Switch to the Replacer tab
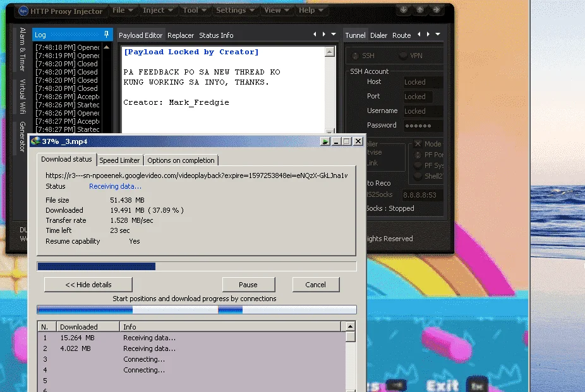The height and width of the screenshot is (392, 585). pos(181,35)
